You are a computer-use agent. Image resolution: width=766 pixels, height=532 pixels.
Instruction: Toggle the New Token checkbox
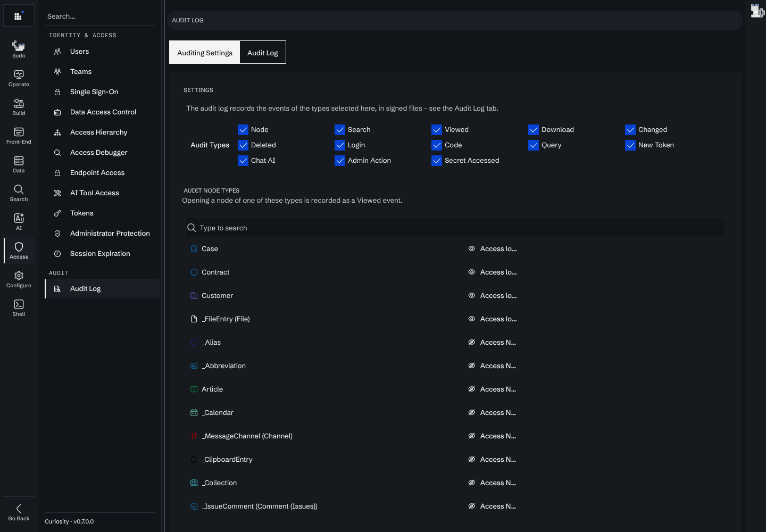pos(630,145)
